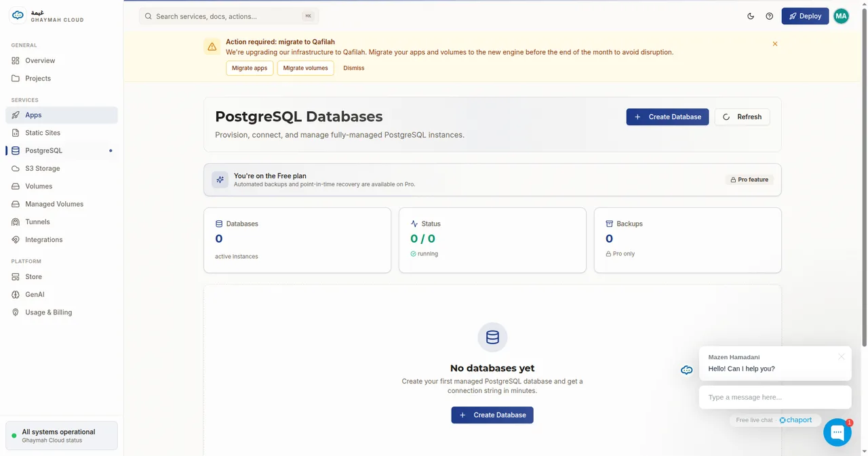Click the Pro only lock icon
This screenshot has width=868, height=456.
click(608, 254)
